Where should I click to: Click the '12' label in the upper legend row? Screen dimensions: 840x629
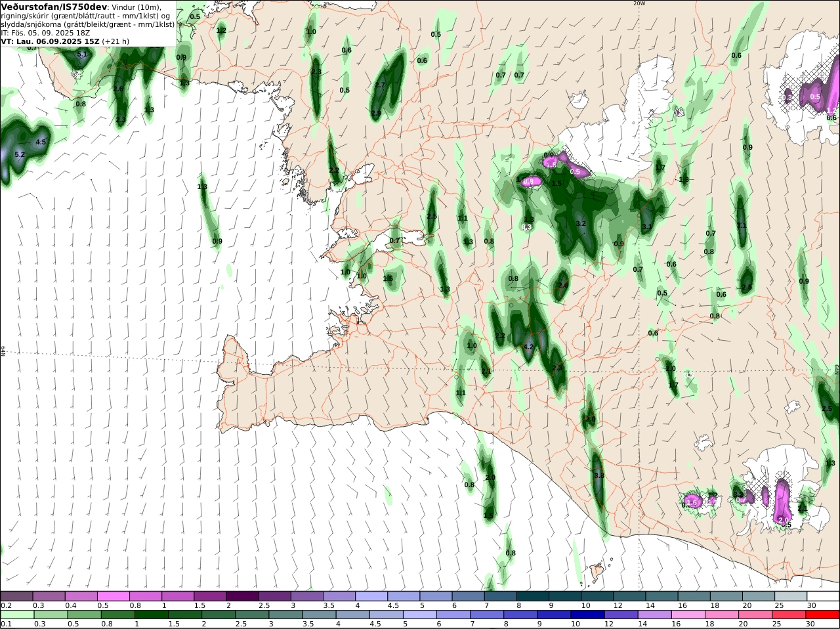618,605
